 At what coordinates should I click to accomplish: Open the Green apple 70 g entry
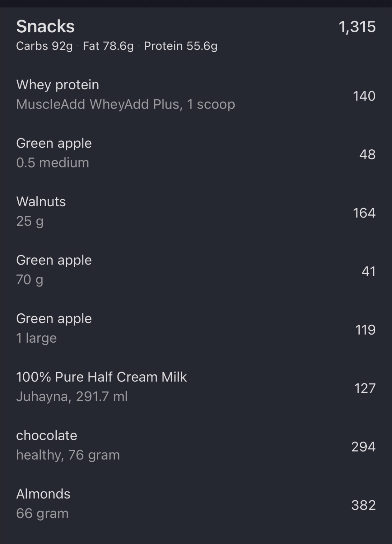(54, 260)
